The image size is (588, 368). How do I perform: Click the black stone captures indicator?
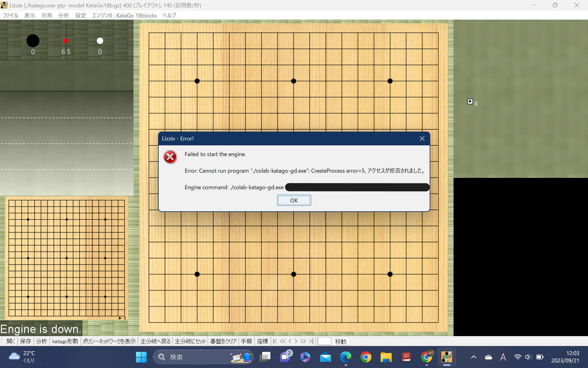33,41
